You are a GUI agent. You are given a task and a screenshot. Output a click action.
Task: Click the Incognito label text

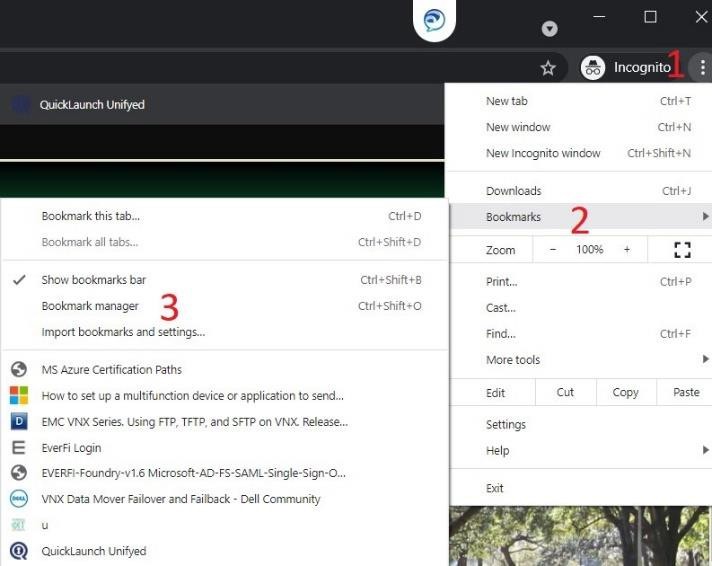click(x=642, y=68)
